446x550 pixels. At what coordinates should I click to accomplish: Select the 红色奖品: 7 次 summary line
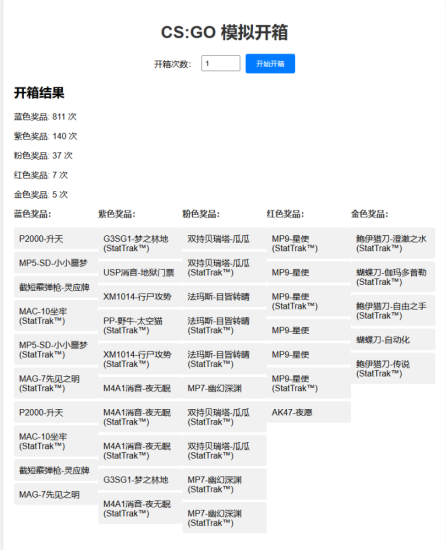click(41, 175)
